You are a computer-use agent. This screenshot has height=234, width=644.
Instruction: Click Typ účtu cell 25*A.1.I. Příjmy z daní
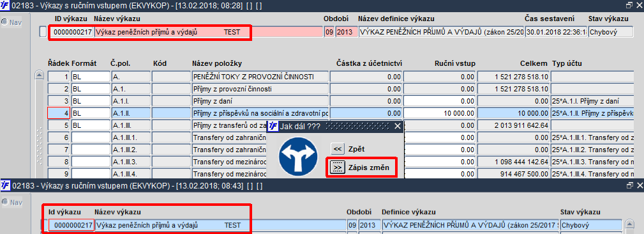point(592,101)
